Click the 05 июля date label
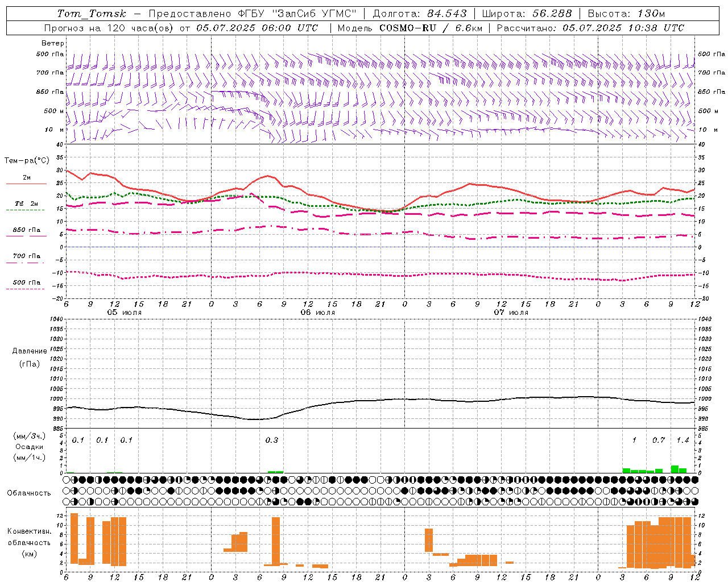The width and height of the screenshot is (728, 582). [x=125, y=313]
